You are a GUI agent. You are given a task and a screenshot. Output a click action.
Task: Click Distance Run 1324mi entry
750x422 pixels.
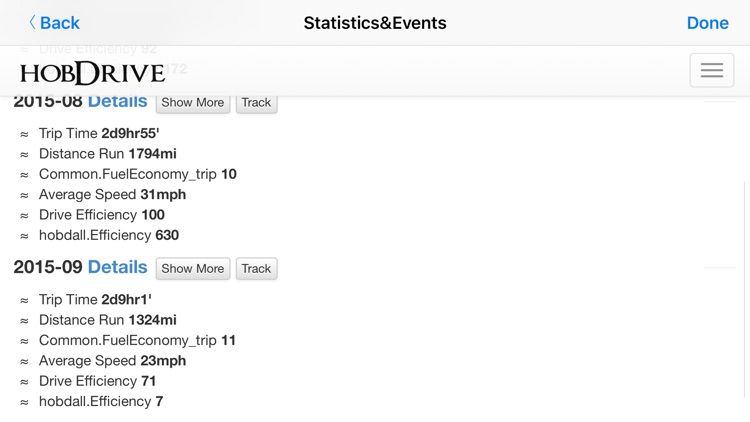pos(107,320)
